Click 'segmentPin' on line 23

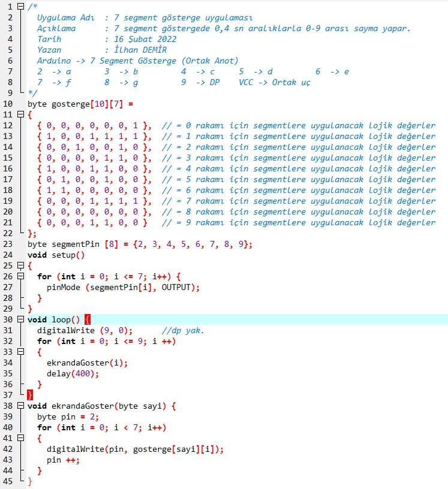coord(76,244)
